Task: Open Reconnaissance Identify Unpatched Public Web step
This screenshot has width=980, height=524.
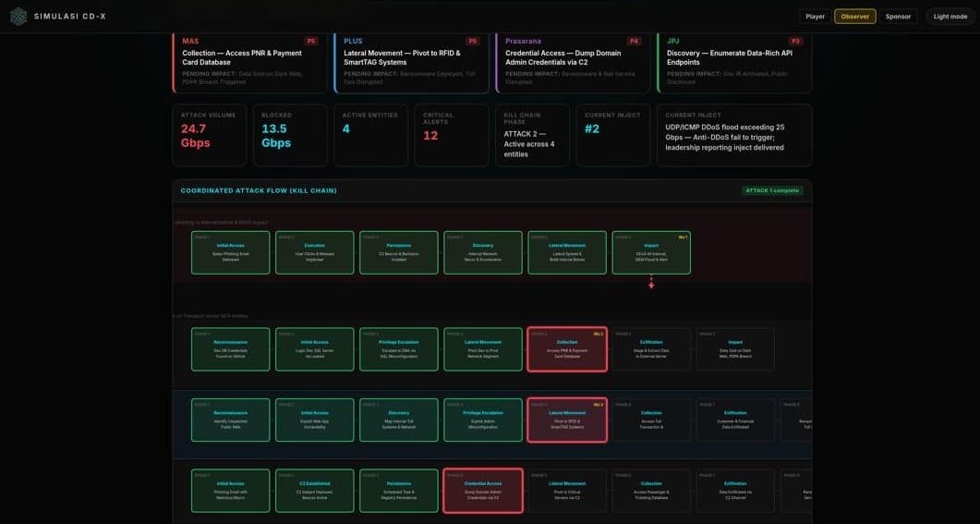Action: pos(231,420)
